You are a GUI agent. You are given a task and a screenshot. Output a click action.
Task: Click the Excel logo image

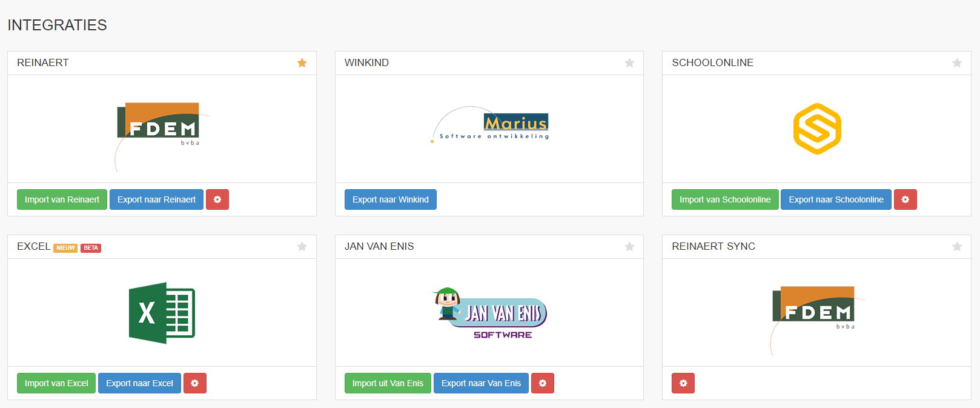click(x=162, y=313)
